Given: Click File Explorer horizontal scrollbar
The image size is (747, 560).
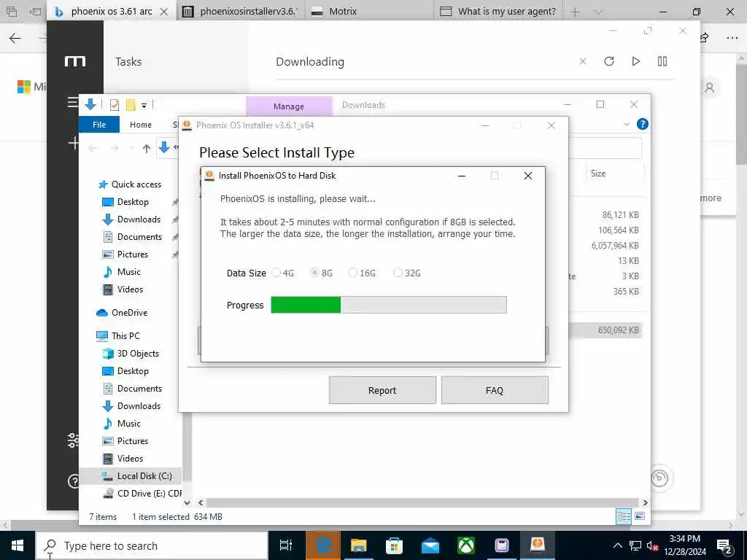Looking at the screenshot, I should (422, 502).
